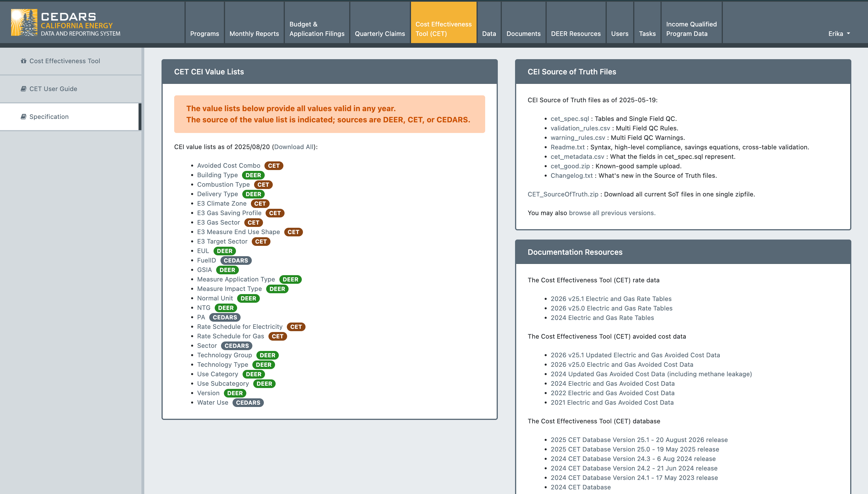Go to Income Qualified Program Data tab
Screen dimensions: 868x494
tap(691, 29)
